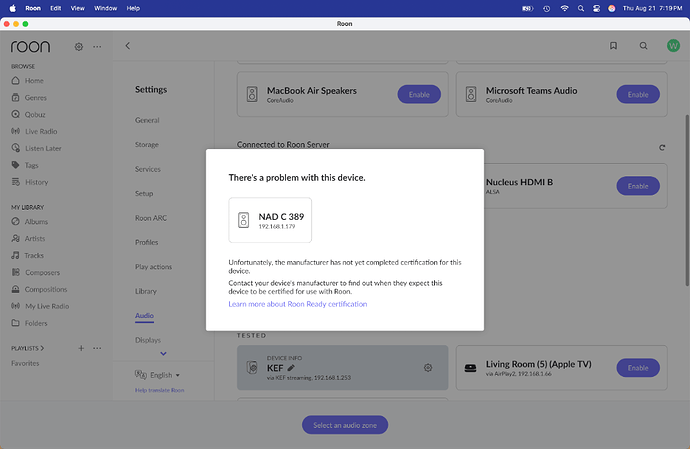
Task: Click the MacBook Air Speakers device icon
Action: 252,94
